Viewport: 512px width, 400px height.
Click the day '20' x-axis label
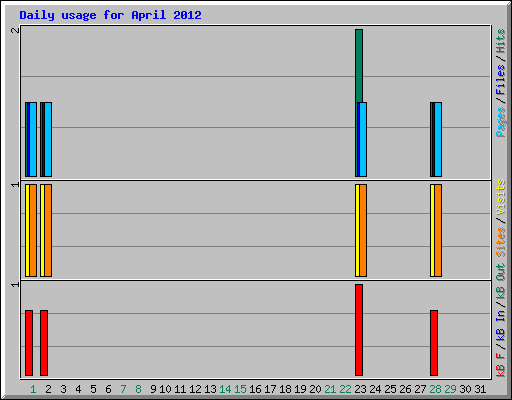coord(315,389)
